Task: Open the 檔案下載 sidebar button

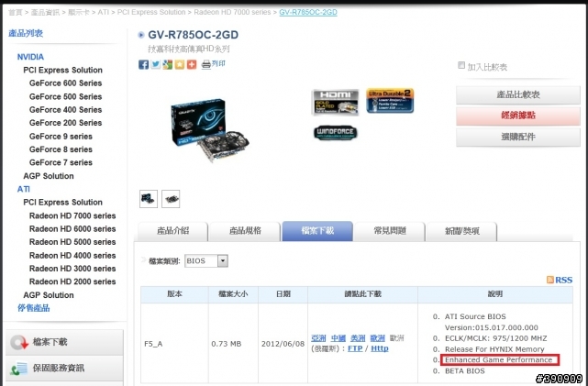Action: click(x=64, y=342)
